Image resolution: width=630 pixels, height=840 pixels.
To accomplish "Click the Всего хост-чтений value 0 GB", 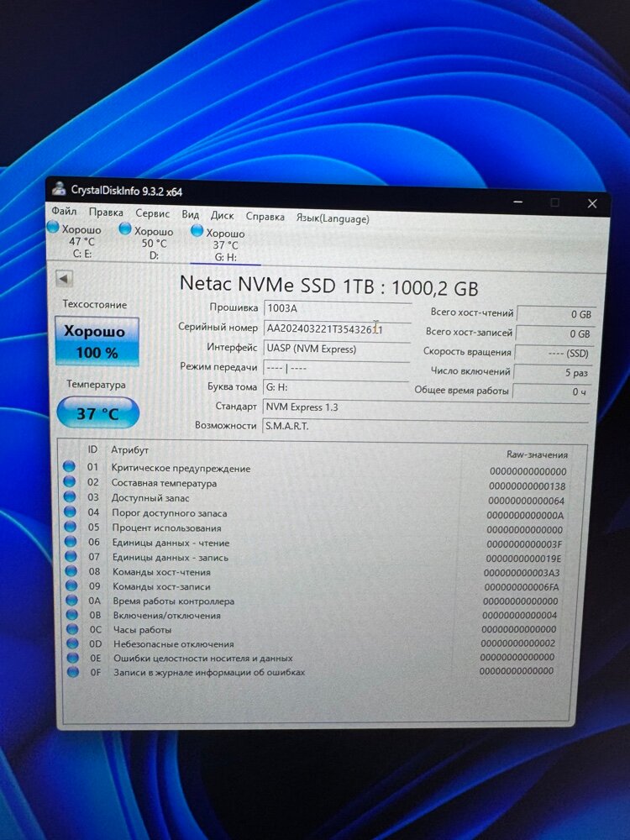I will 555,314.
